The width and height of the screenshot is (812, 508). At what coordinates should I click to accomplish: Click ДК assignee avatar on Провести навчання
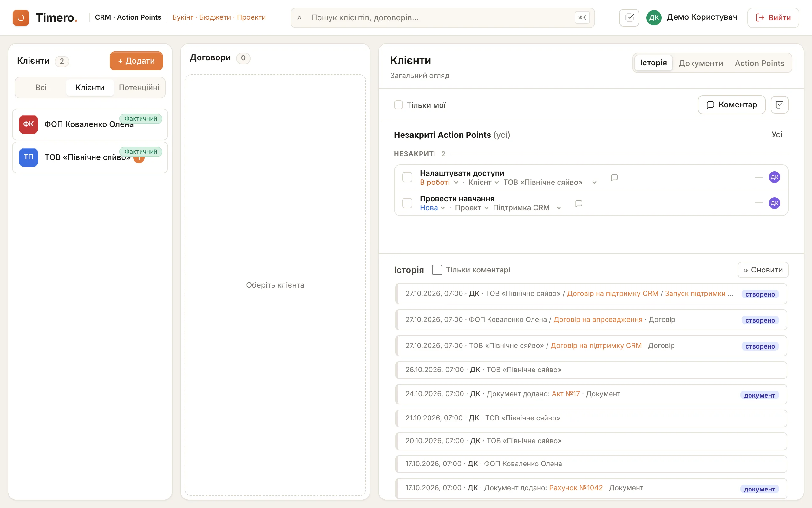[x=775, y=203]
